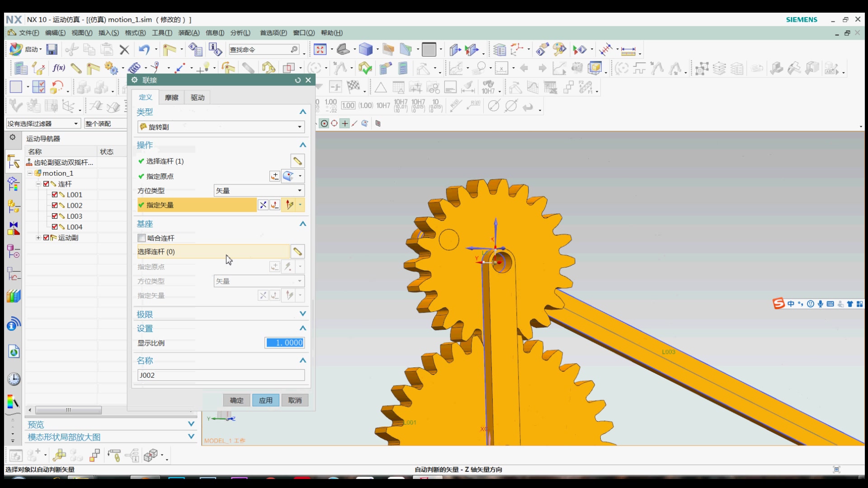The image size is (868, 488).
Task: Open the 方位类型 矢量 dropdown under 操作
Action: click(299, 191)
